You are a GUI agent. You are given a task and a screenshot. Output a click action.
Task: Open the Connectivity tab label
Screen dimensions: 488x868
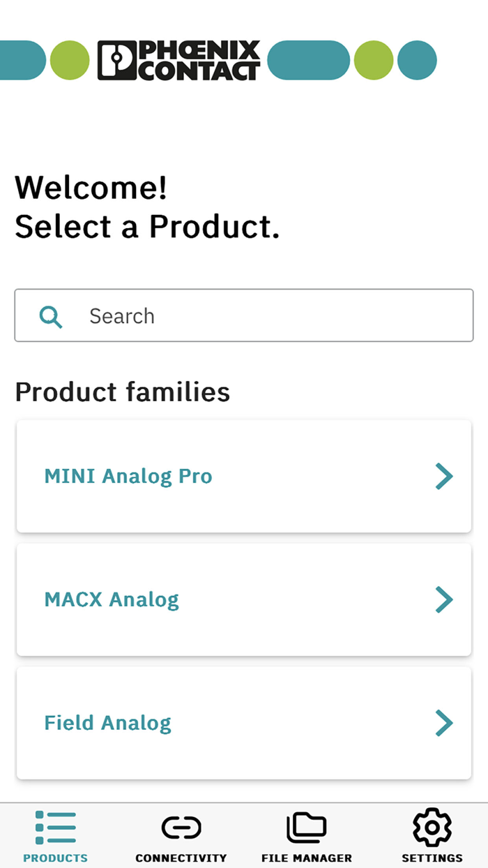point(181,858)
